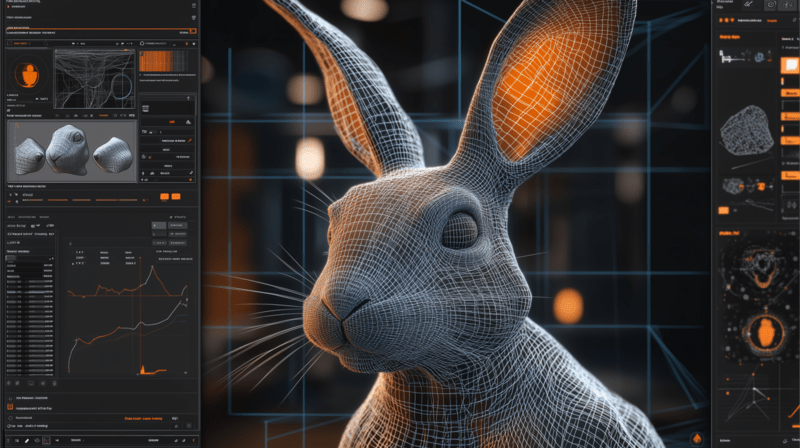Click the first orange button below the white swatch
The width and height of the screenshot is (800, 448).
(790, 93)
